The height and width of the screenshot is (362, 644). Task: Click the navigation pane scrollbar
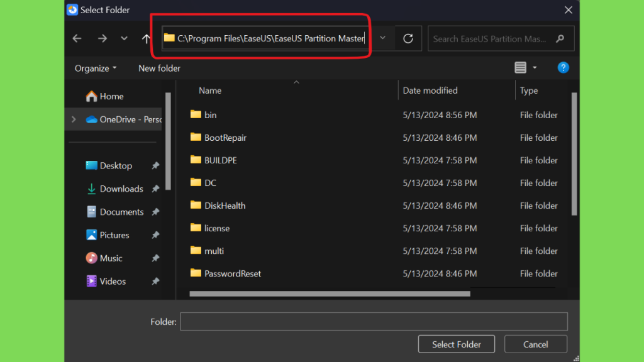168,141
